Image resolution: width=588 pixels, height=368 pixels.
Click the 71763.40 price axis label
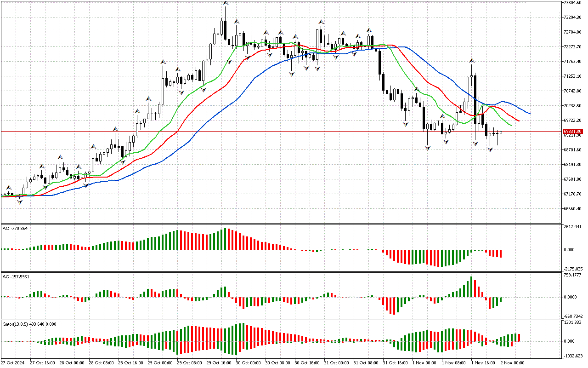pos(573,62)
